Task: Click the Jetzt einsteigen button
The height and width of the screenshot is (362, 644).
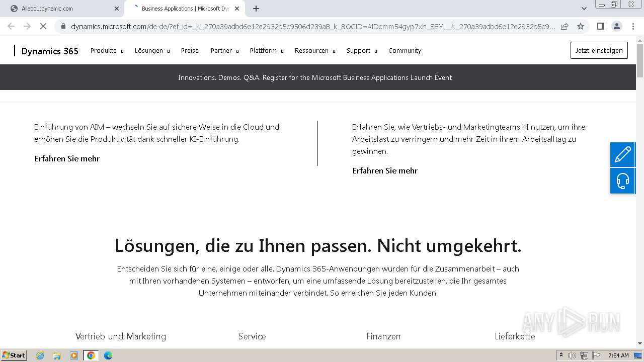Action: click(x=599, y=50)
